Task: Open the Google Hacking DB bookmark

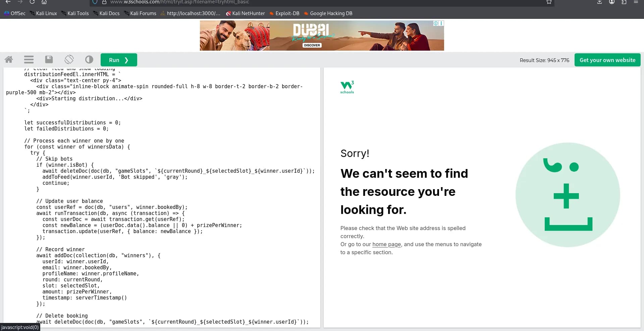Action: pyautogui.click(x=328, y=13)
